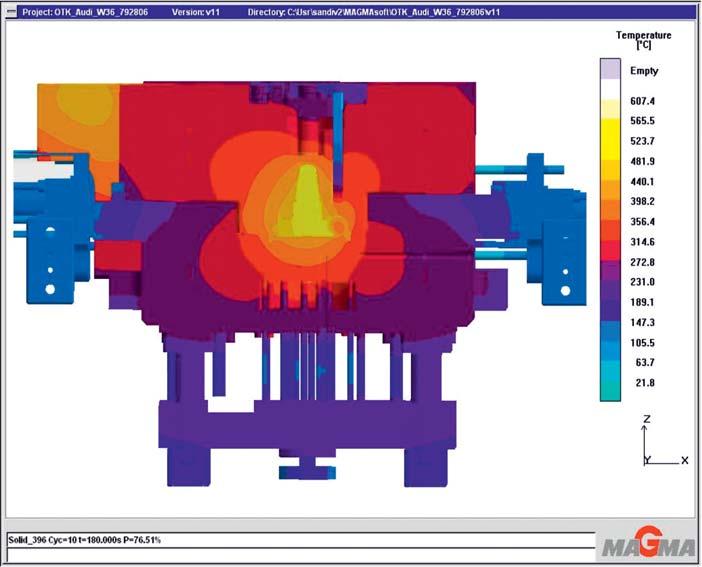Click the empty field below the status line

[x=301, y=555]
